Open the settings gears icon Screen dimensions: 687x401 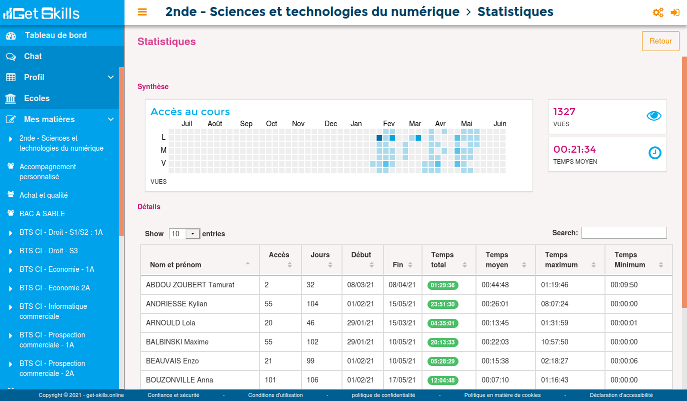click(x=657, y=12)
